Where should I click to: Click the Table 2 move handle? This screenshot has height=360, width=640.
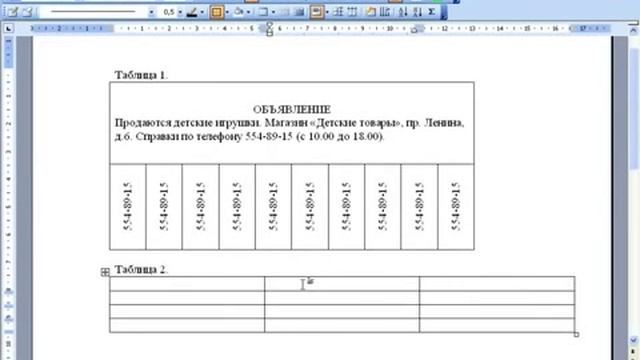pyautogui.click(x=105, y=272)
